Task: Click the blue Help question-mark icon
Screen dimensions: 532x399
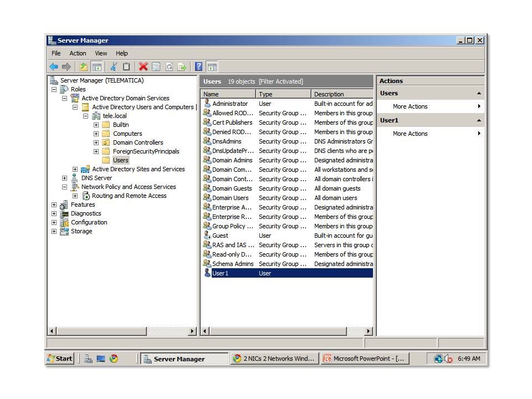Action: (199, 66)
